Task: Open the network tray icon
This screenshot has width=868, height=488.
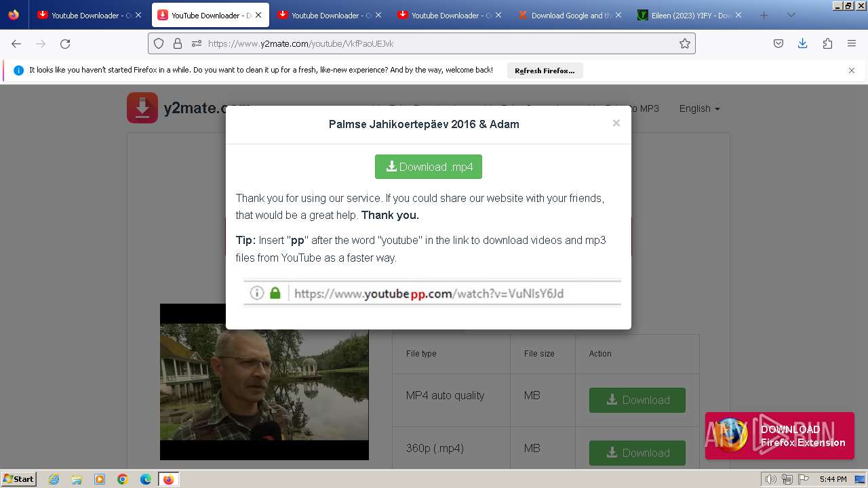Action: coord(787,479)
